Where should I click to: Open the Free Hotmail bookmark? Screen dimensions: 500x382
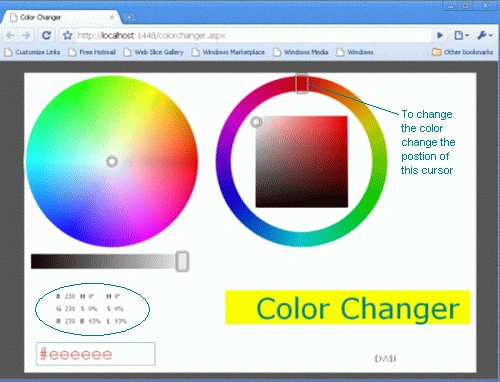click(92, 52)
